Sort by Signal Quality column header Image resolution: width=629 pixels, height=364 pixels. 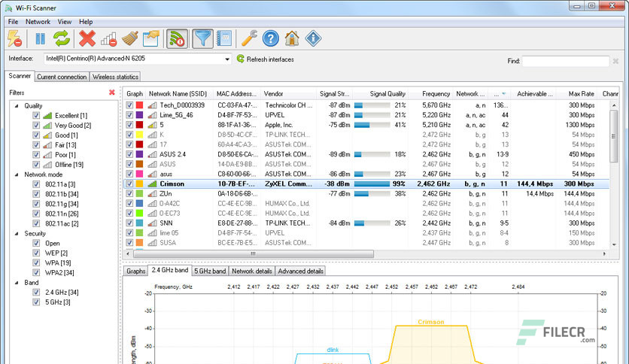tap(380, 94)
